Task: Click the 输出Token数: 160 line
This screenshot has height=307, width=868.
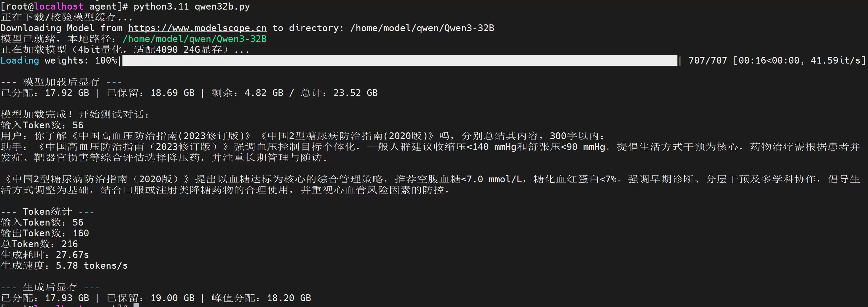Action: (x=45, y=233)
